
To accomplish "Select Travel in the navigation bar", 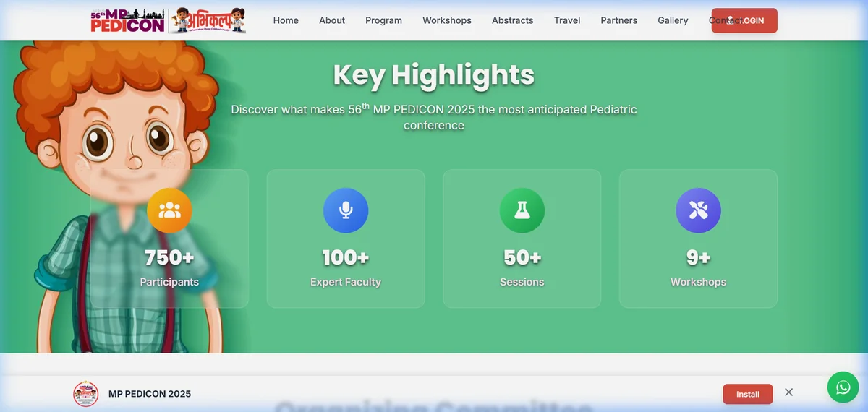I will coord(567,20).
